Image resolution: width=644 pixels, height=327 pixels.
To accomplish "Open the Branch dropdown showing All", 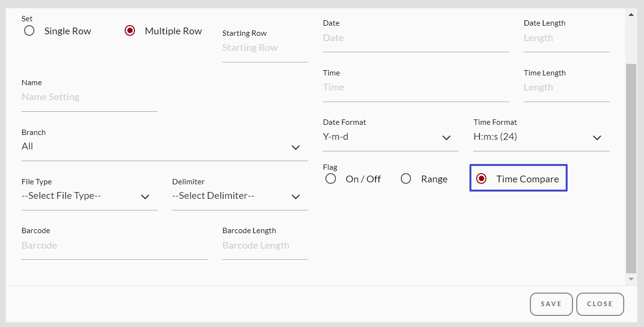I will (x=164, y=147).
